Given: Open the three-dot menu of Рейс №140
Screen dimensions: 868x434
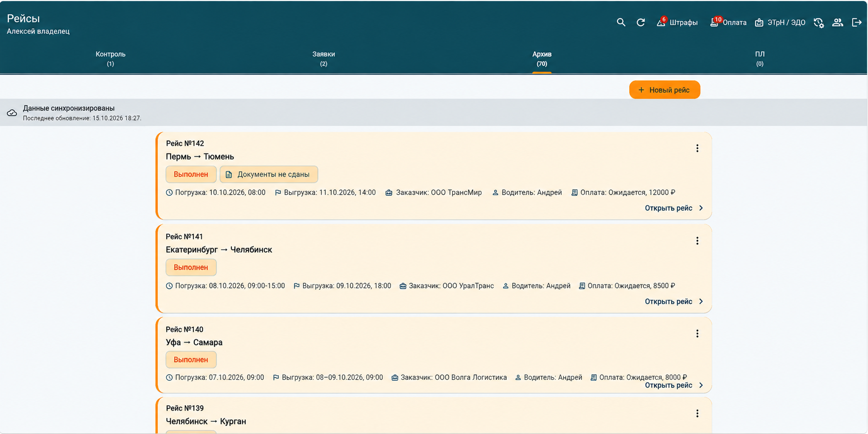Looking at the screenshot, I should click(x=697, y=334).
